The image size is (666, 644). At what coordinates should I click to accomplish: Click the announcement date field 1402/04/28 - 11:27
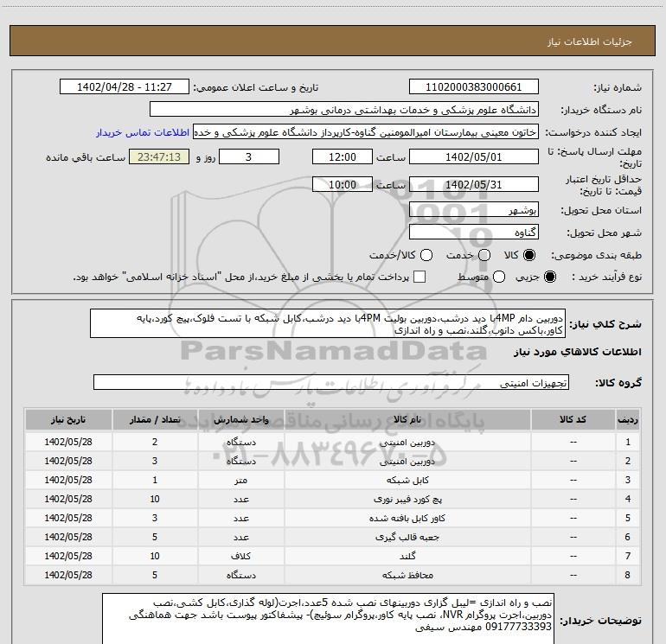[125, 87]
